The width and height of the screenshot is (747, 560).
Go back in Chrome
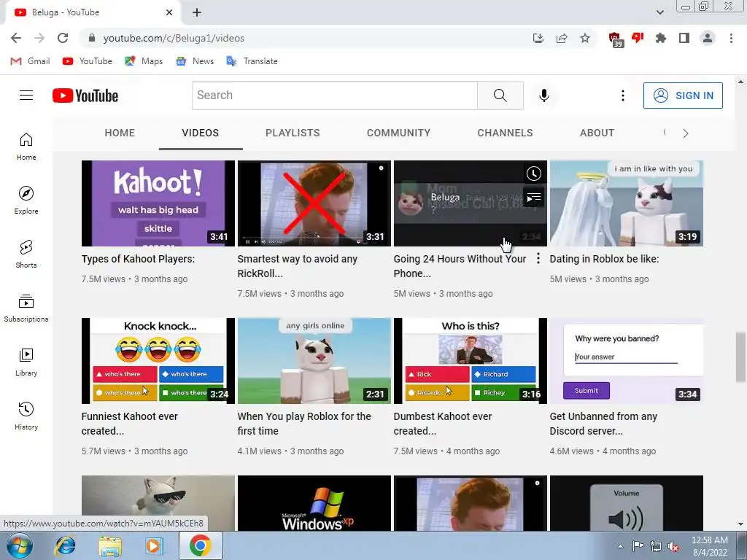16,38
